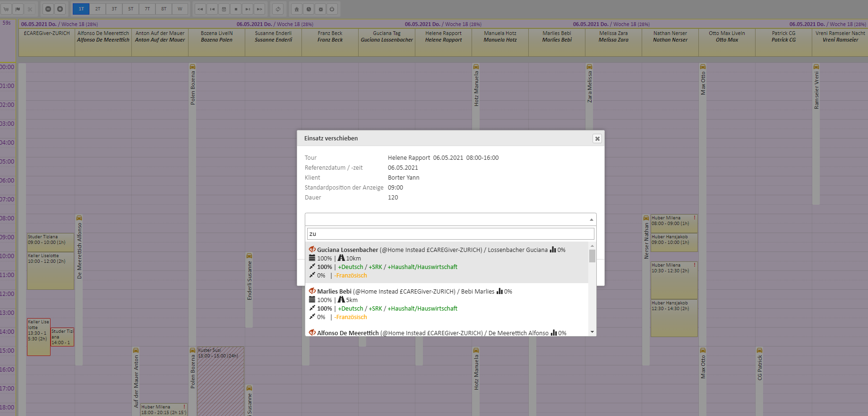Click the shopping cart toolbar icon
868x416 pixels.
click(x=6, y=9)
